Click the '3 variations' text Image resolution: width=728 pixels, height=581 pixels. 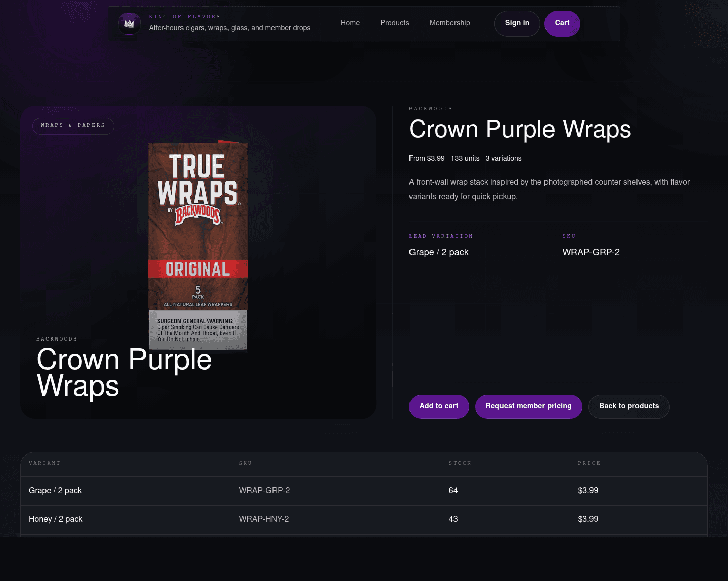pyautogui.click(x=504, y=158)
